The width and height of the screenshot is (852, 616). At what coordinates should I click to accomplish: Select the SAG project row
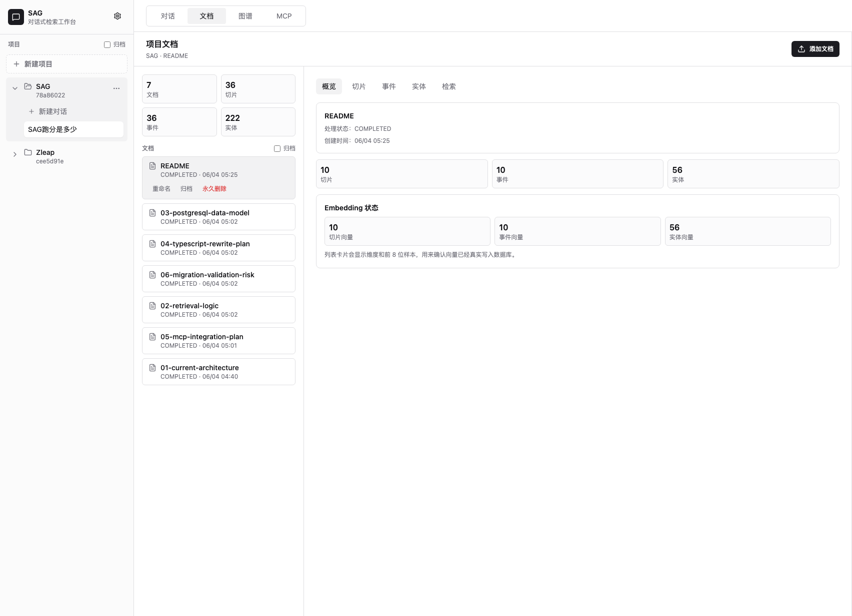click(66, 90)
